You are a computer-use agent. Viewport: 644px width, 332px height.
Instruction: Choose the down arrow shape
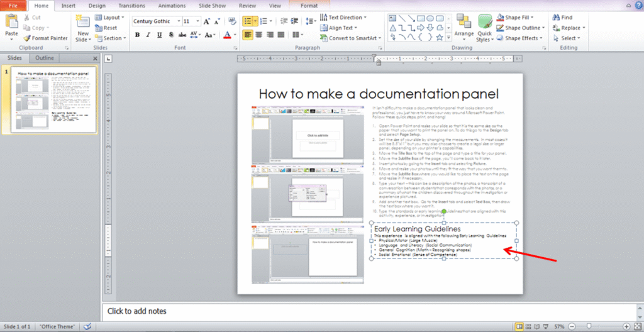[x=430, y=28]
